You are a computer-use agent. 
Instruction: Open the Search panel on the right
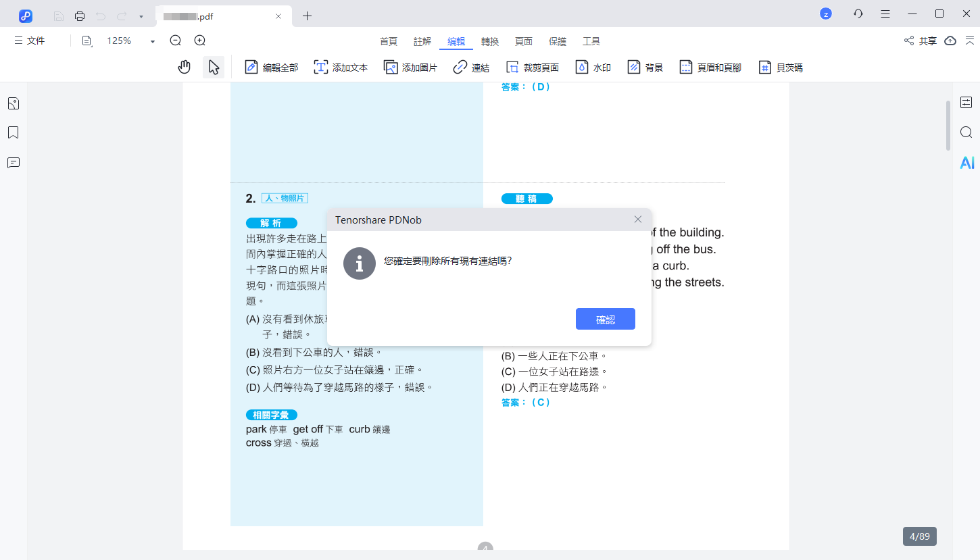click(x=966, y=132)
